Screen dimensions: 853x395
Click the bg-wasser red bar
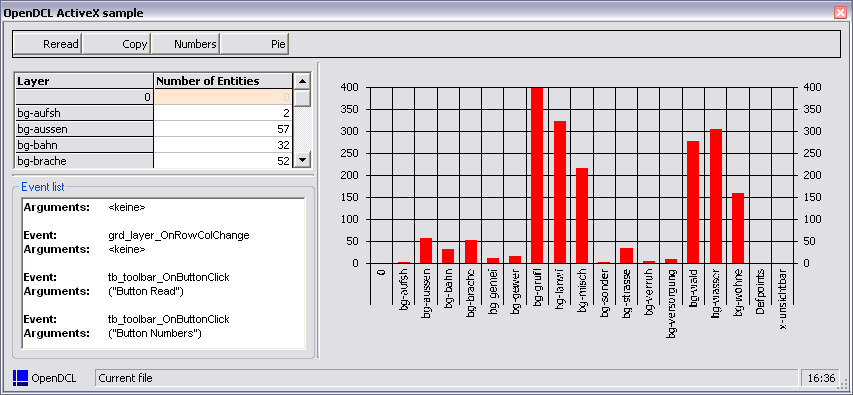(x=716, y=196)
